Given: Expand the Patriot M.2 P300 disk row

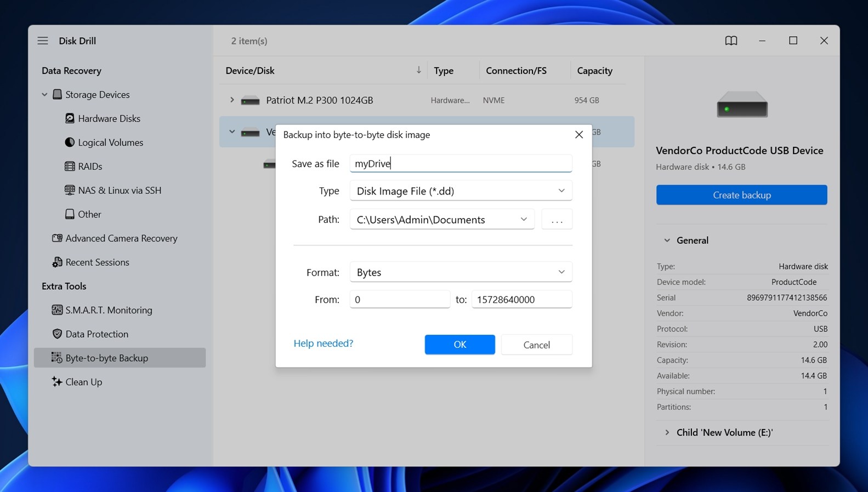Looking at the screenshot, I should (x=232, y=100).
